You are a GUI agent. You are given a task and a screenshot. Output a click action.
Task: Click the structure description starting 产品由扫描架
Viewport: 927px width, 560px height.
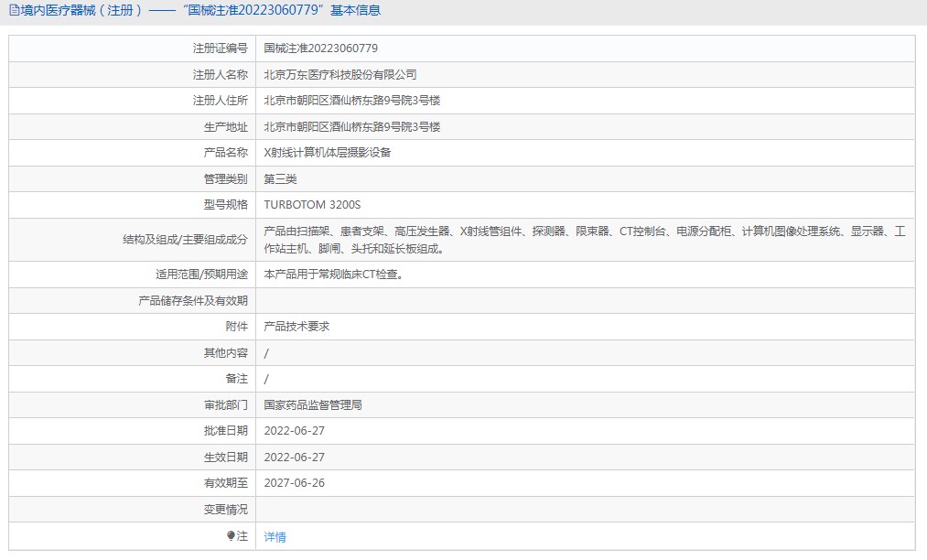tap(585, 240)
